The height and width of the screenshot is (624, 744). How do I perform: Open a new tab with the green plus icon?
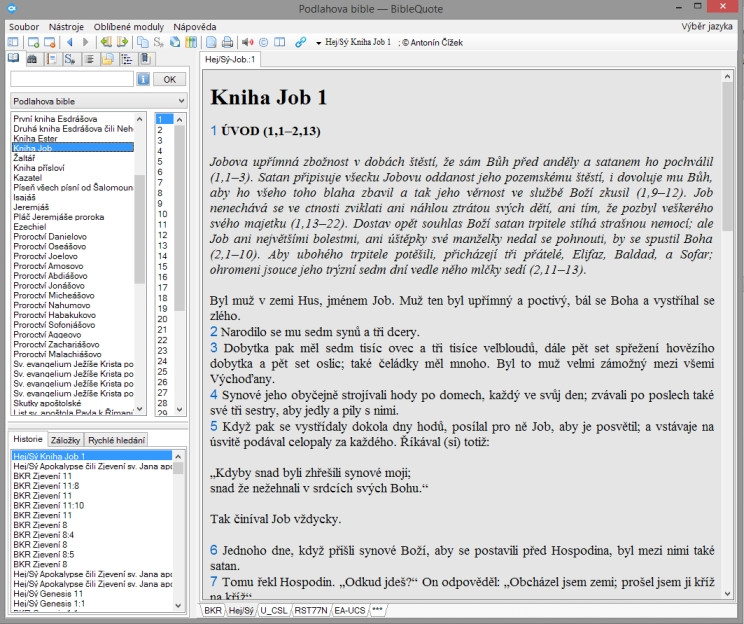tap(33, 42)
